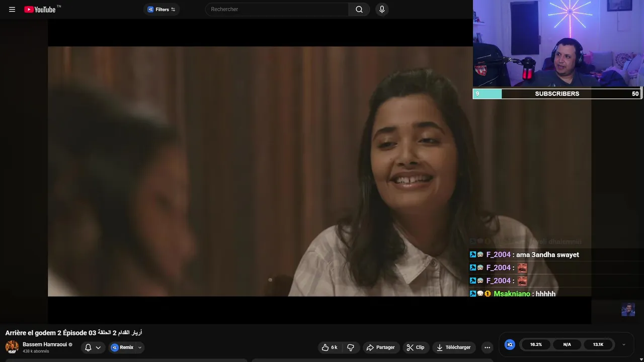Click the magnifier search button
The image size is (644, 362).
[359, 9]
